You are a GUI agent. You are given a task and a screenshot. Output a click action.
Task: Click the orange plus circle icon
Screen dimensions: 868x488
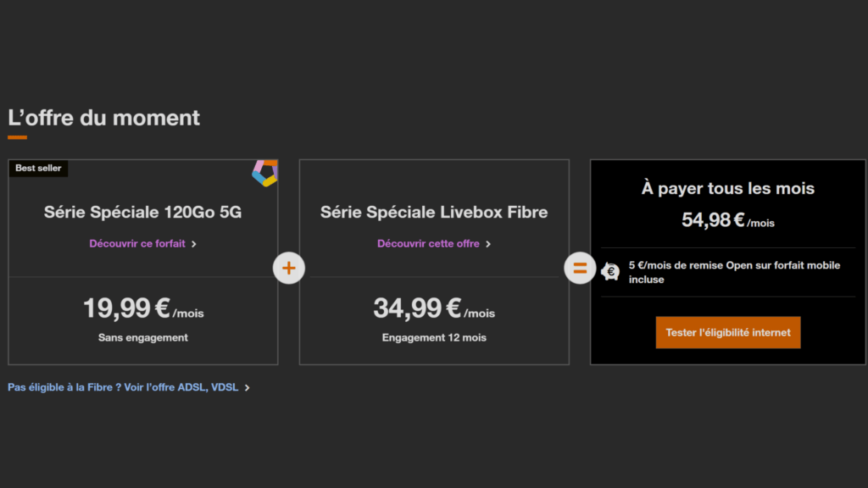pyautogui.click(x=288, y=268)
